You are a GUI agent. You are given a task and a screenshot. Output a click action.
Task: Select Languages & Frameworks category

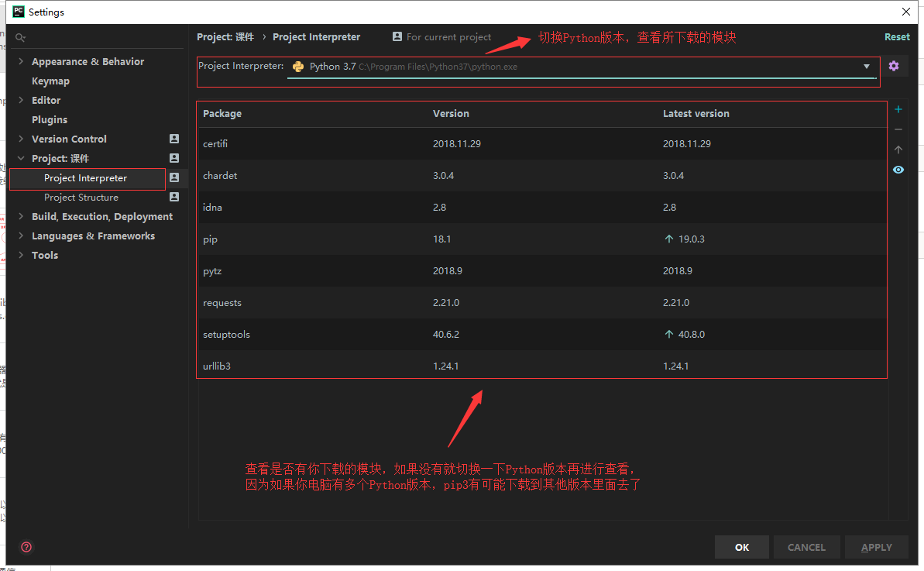(93, 236)
